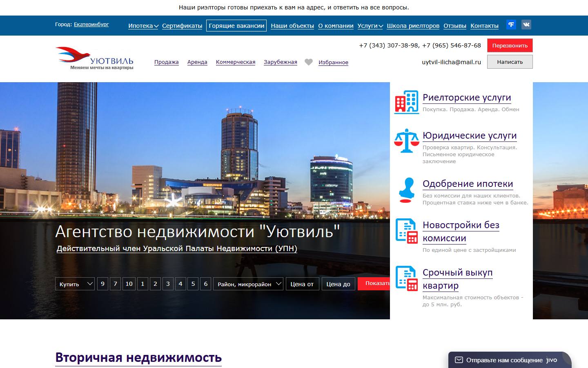Click the Одобрение ипотеки stamp icon
This screenshot has width=588, height=368.
(x=407, y=190)
